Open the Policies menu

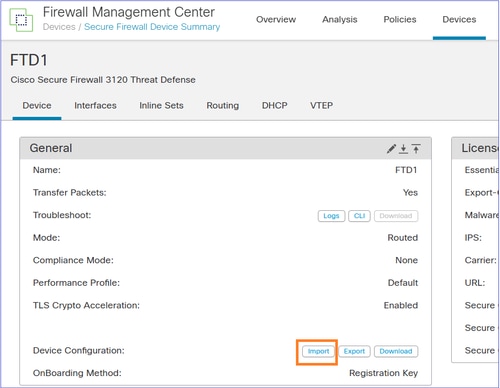pos(400,20)
